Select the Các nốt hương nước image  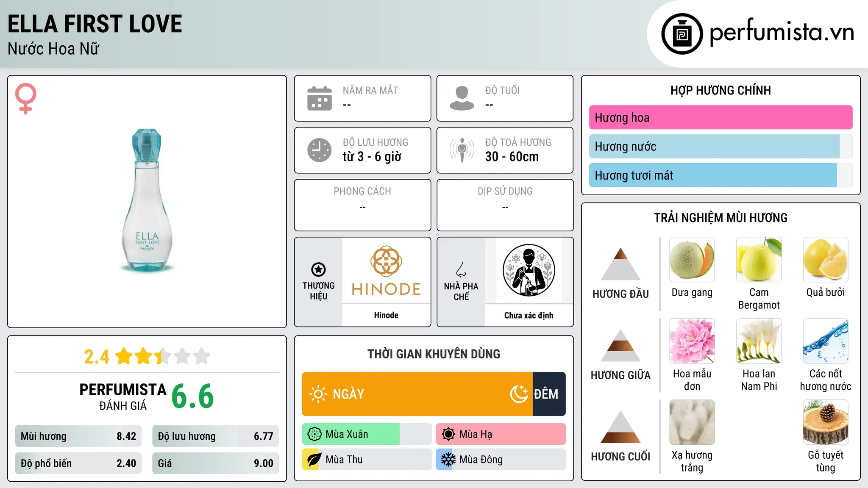pos(826,341)
